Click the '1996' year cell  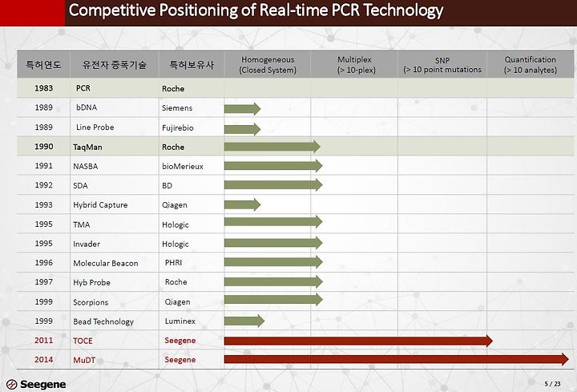tap(44, 263)
